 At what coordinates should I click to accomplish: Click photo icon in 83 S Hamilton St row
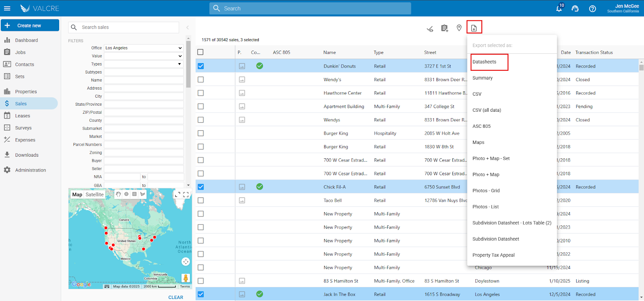click(x=242, y=281)
